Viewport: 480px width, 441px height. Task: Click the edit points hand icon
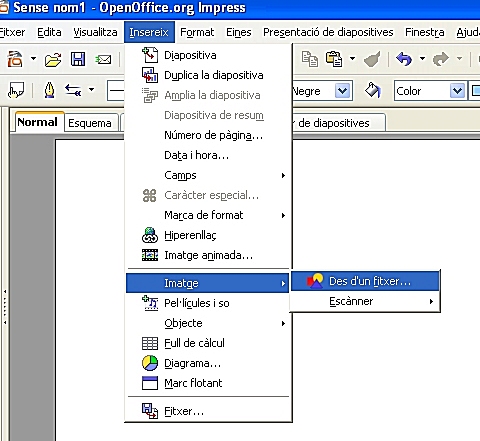(x=16, y=90)
